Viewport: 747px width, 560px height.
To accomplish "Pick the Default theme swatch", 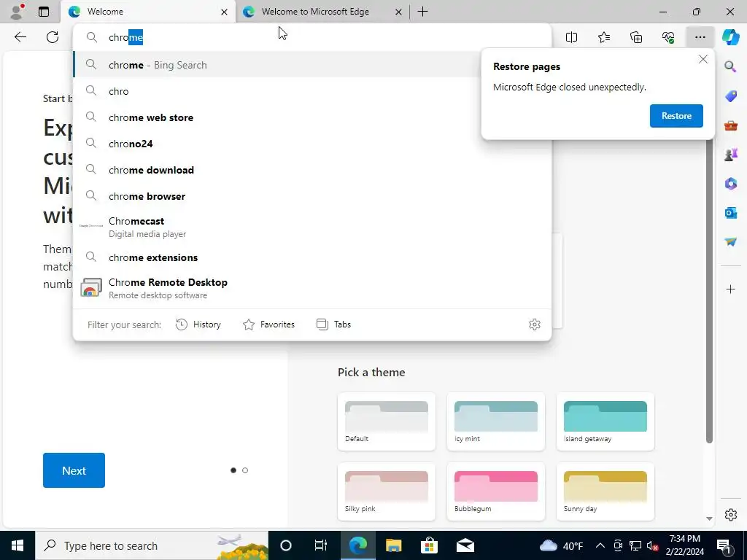I will [x=387, y=421].
